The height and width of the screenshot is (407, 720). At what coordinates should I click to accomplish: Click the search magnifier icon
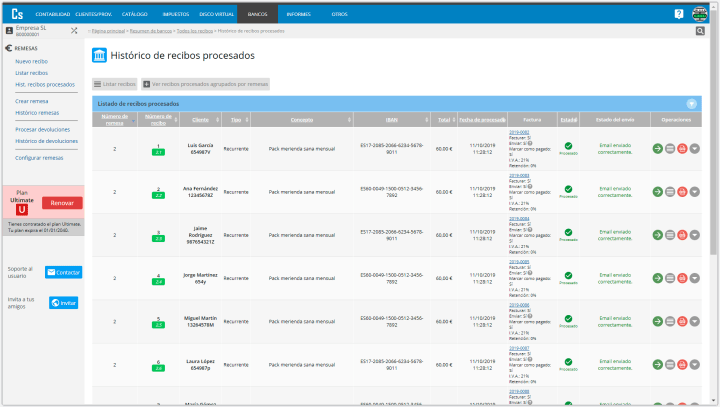tap(700, 31)
